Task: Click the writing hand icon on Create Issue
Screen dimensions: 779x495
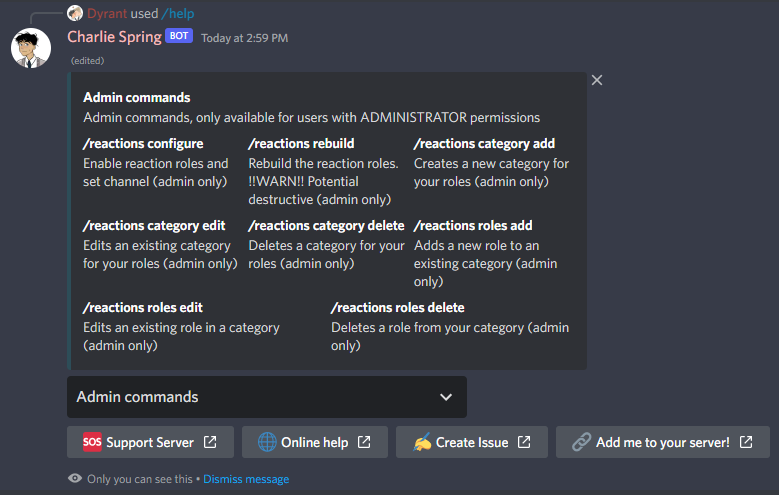Action: 421,442
